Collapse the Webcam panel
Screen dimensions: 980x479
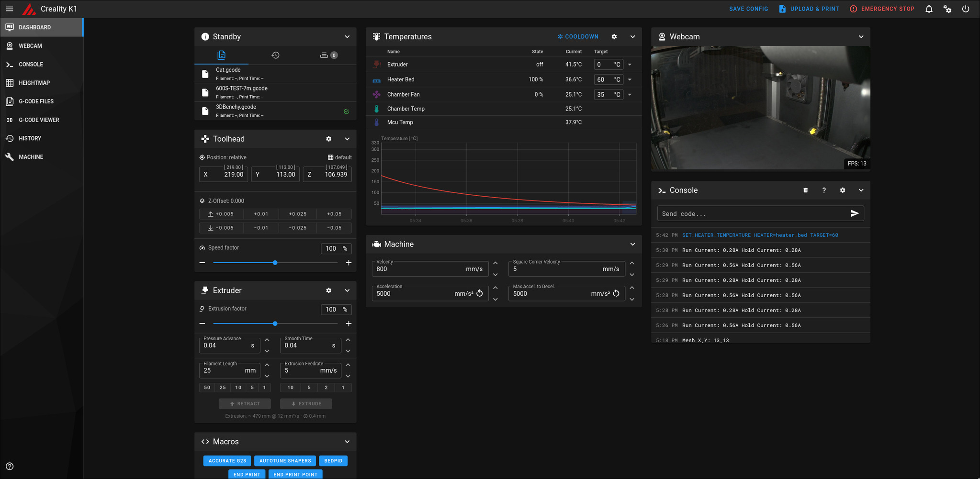[x=861, y=37]
